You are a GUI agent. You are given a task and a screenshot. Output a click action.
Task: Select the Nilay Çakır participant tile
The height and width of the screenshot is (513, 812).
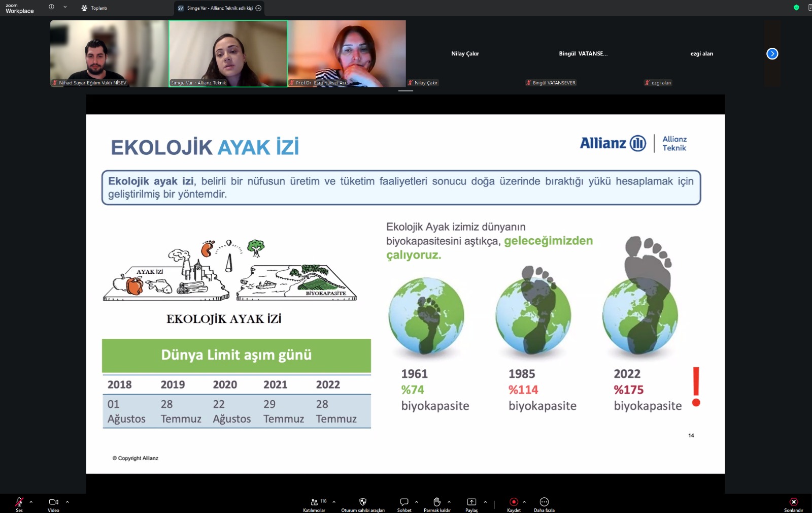coord(465,53)
